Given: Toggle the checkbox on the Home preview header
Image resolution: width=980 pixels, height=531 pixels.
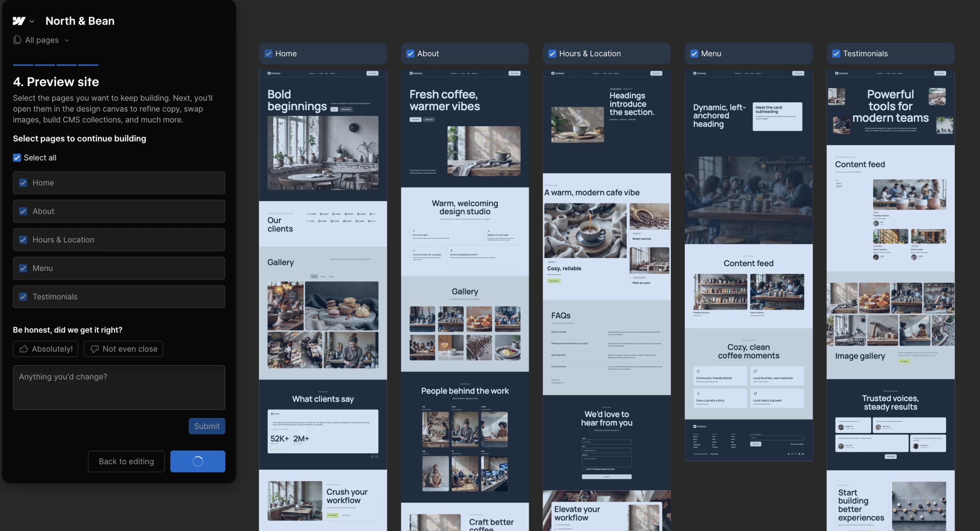Looking at the screenshot, I should (268, 53).
